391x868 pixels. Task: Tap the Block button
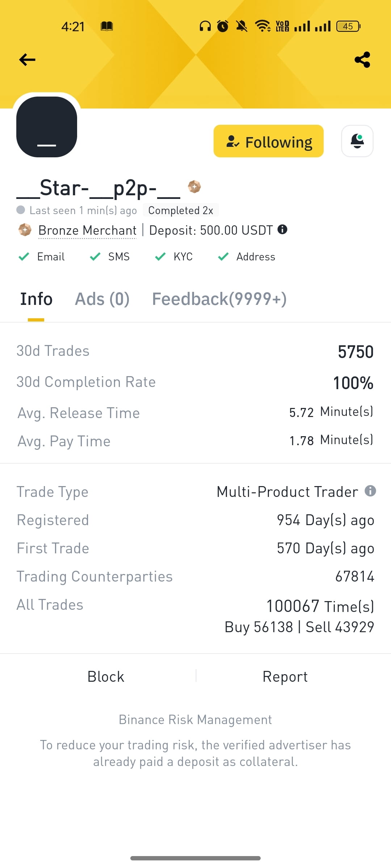[106, 676]
